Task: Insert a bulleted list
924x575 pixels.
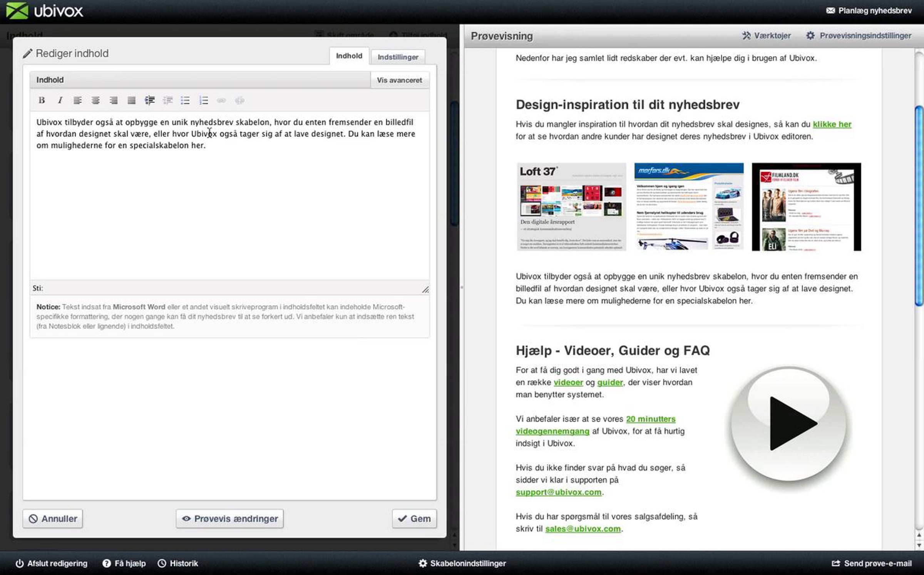Action: tap(185, 101)
